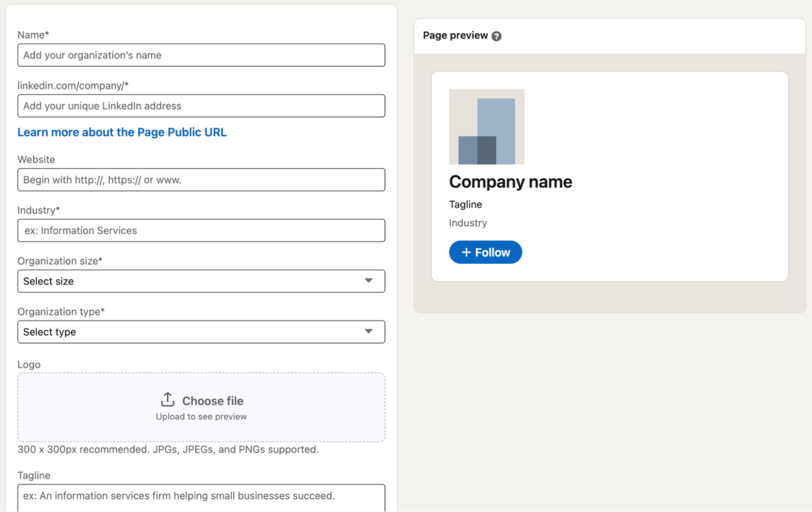Expand the Organization size options list
This screenshot has width=812, height=512.
201,281
